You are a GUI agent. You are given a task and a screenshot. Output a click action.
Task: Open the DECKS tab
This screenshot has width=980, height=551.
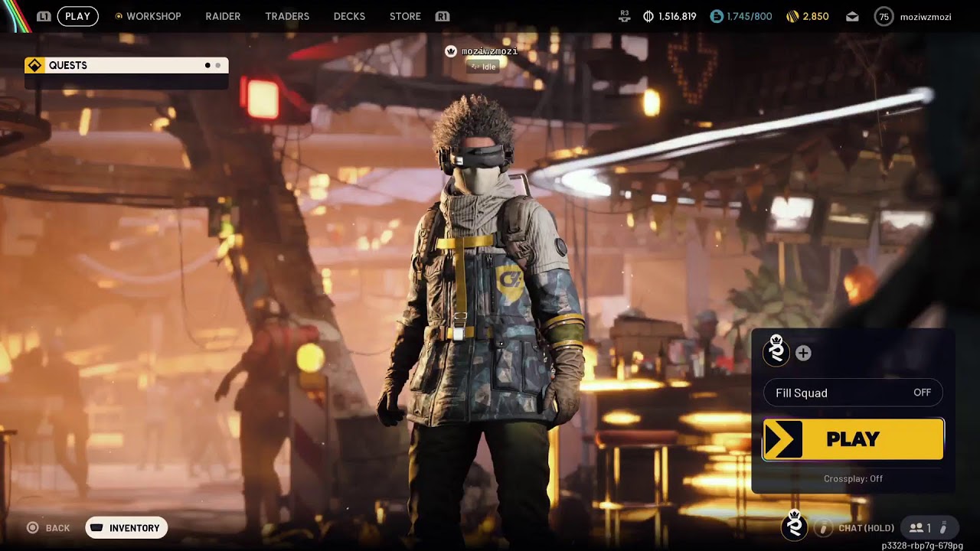[349, 16]
